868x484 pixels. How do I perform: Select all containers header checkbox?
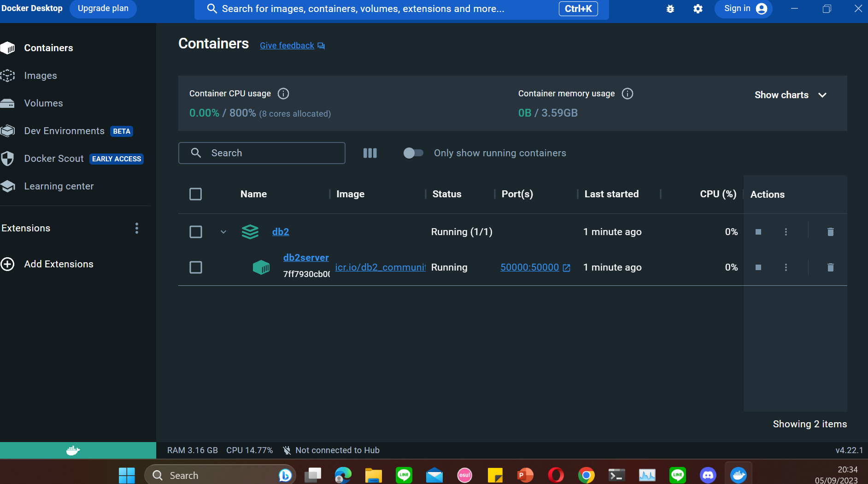click(x=196, y=194)
